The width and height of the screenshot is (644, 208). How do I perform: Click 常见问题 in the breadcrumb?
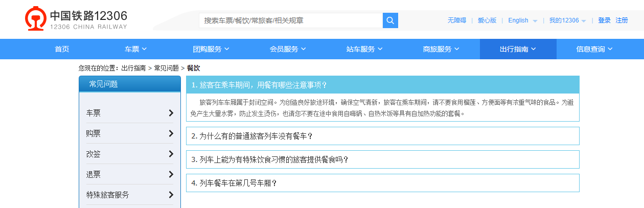tap(167, 68)
